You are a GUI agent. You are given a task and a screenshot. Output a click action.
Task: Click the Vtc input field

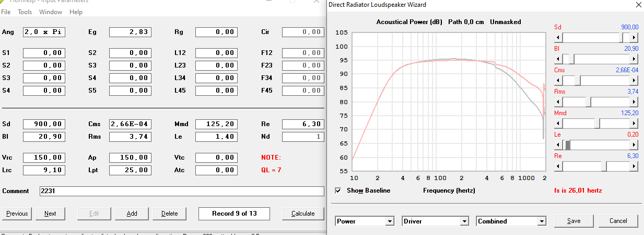point(216,158)
